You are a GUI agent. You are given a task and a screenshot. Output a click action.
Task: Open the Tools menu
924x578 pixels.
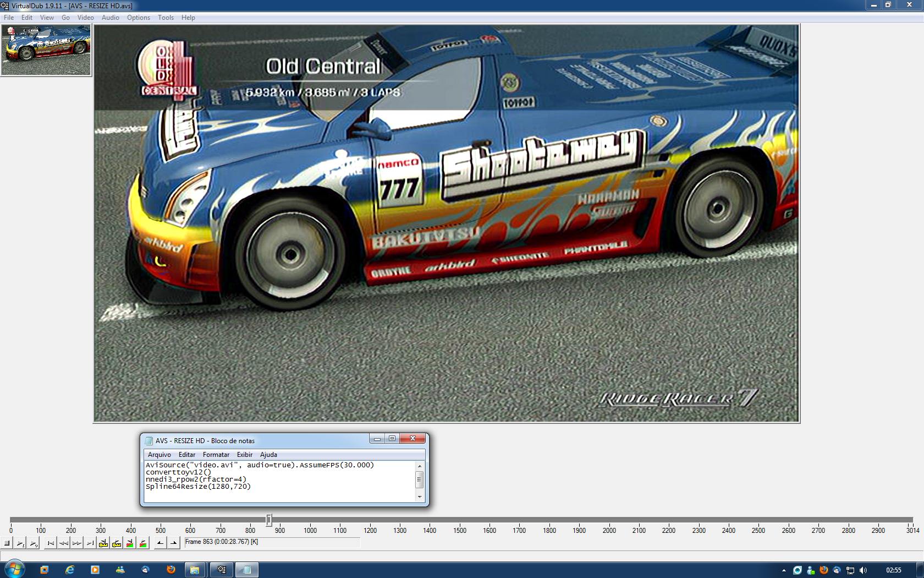[166, 18]
